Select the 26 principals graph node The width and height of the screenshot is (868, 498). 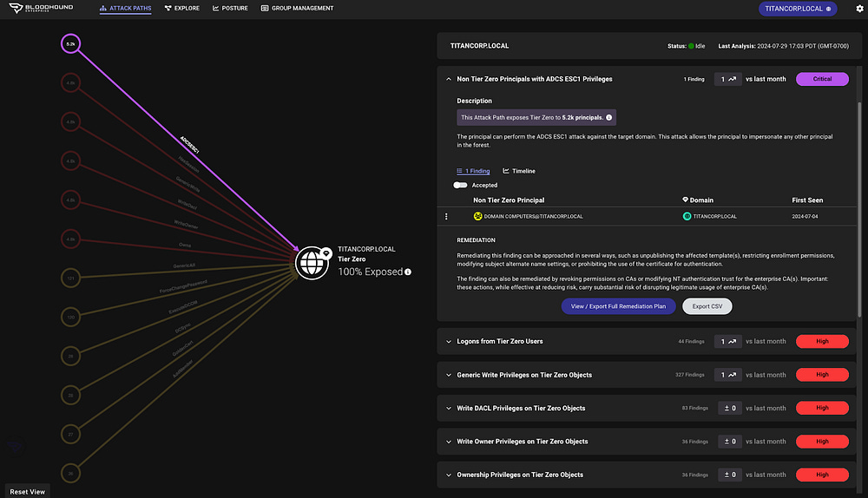pyautogui.click(x=71, y=473)
